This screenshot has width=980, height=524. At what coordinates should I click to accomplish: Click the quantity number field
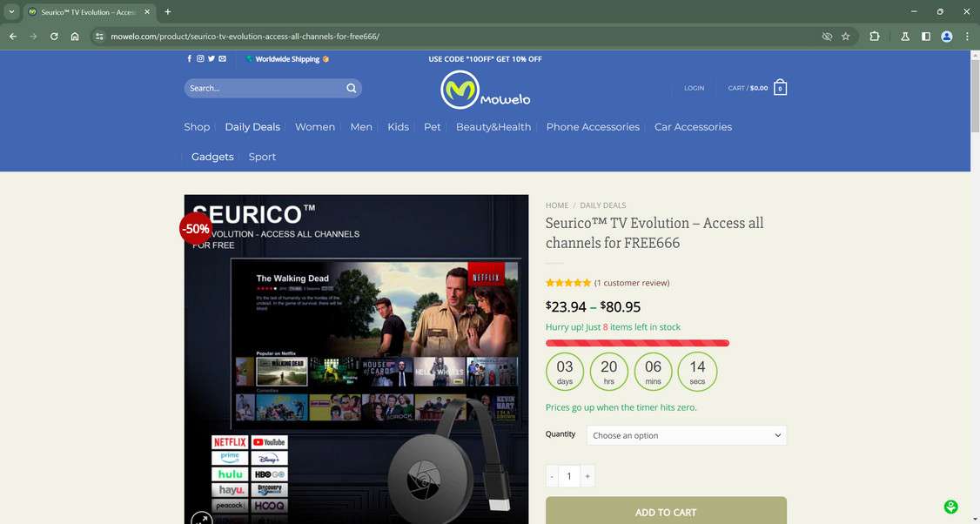click(x=569, y=476)
